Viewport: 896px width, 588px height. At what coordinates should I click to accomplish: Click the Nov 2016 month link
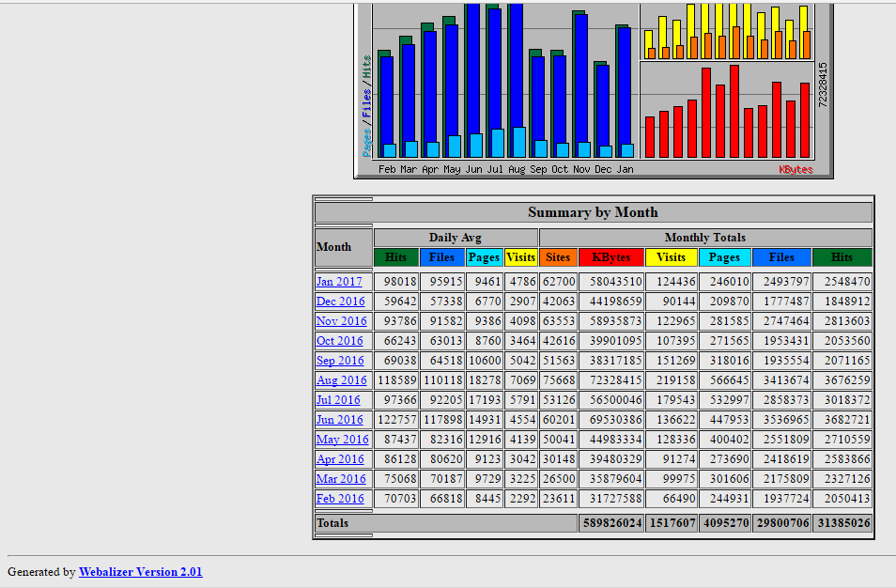(x=341, y=321)
